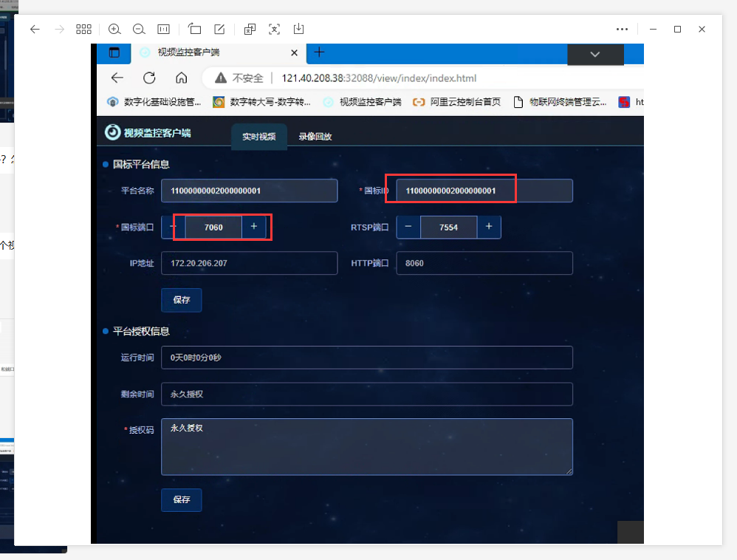Screen dimensions: 737x560
Task: Rotate the image using the toolbar icon
Action: pos(195,29)
